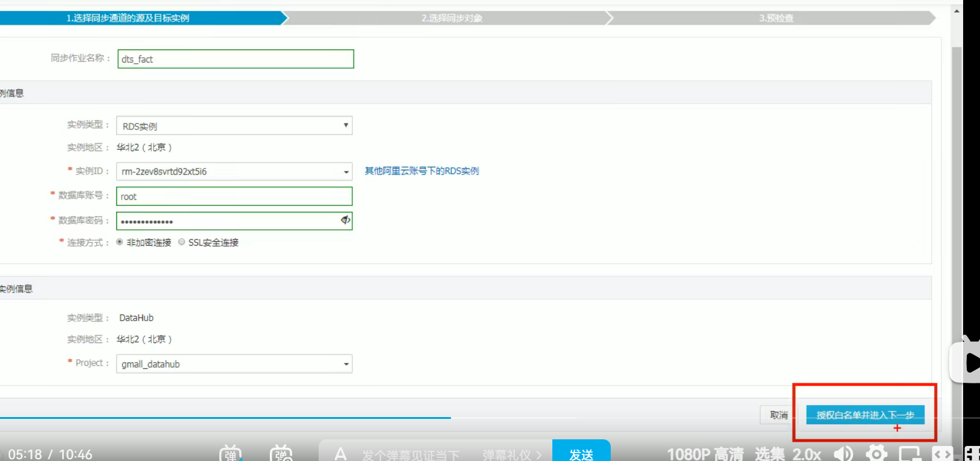This screenshot has width=980, height=461.
Task: Open the danmaku font style A icon
Action: coord(340,454)
